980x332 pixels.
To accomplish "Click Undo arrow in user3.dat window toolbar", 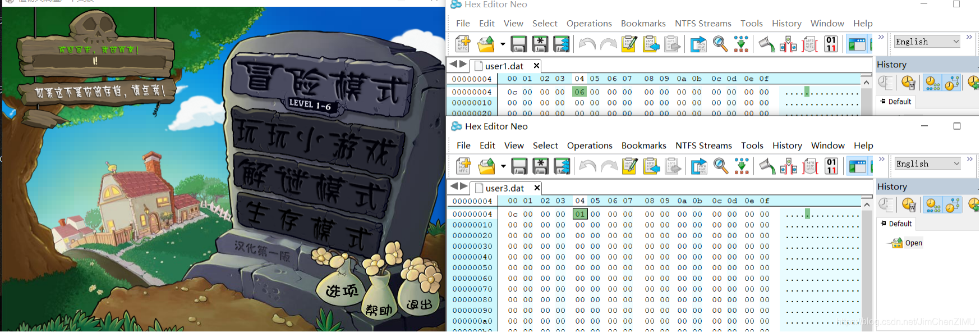I will pos(587,166).
